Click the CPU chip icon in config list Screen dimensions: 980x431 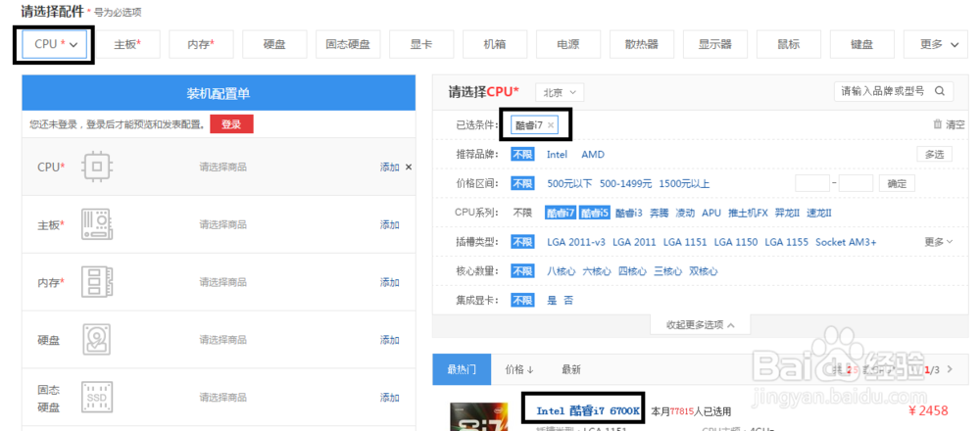[x=97, y=167]
